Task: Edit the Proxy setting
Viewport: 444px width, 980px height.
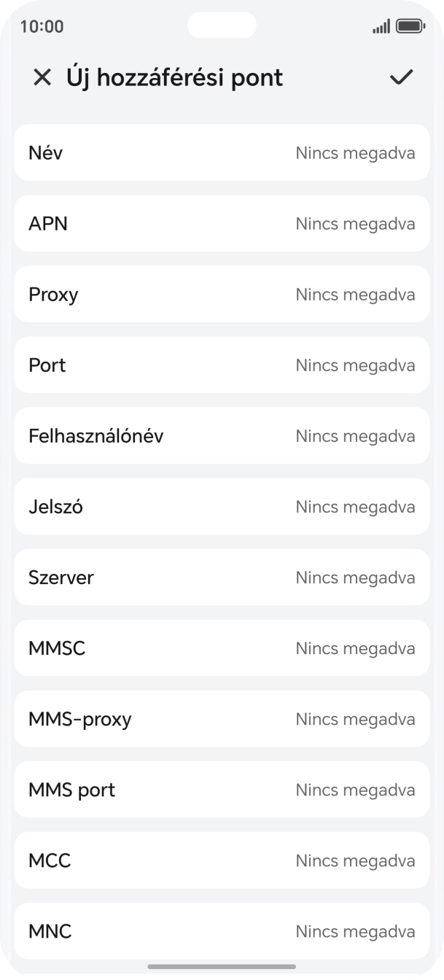Action: pyautogui.click(x=222, y=294)
